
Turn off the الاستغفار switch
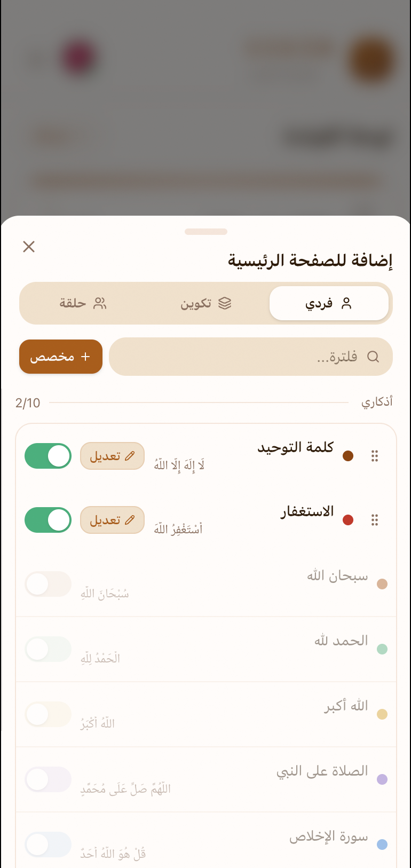(48, 520)
